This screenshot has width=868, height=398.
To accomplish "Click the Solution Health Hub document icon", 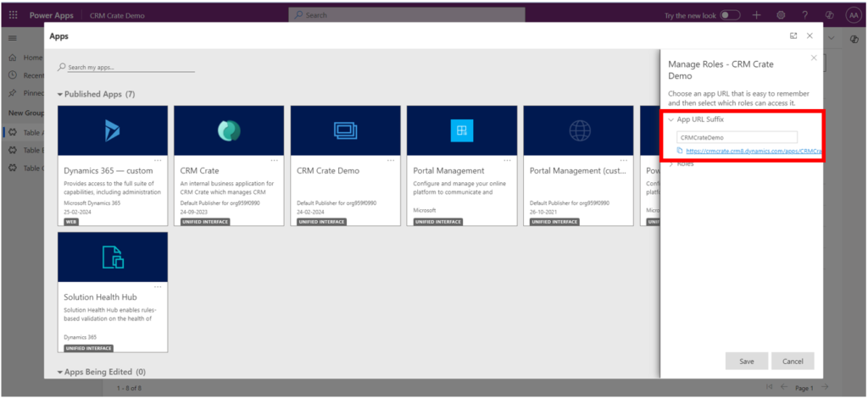I will [x=113, y=257].
